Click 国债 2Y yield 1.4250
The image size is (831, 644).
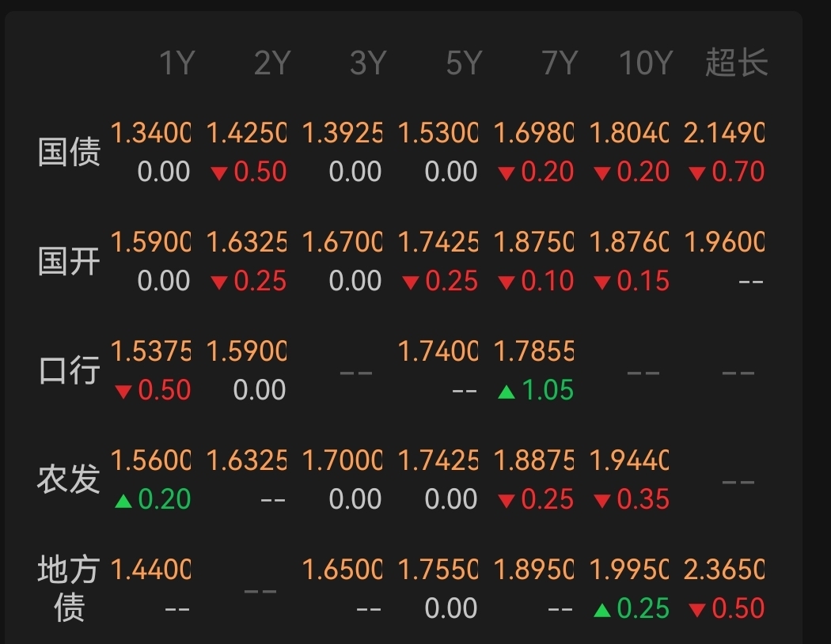pos(246,133)
